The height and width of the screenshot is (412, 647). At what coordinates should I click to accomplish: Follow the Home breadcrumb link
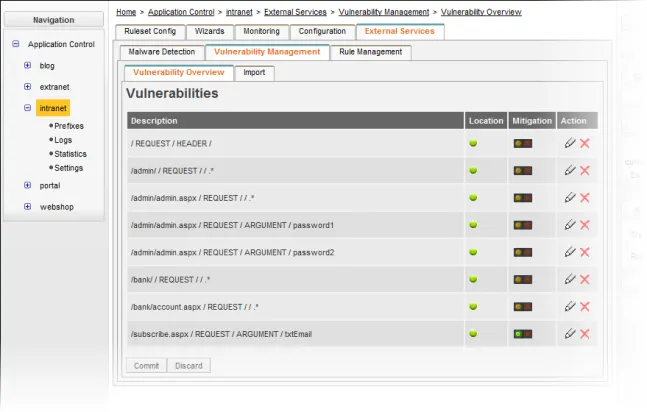coord(126,12)
